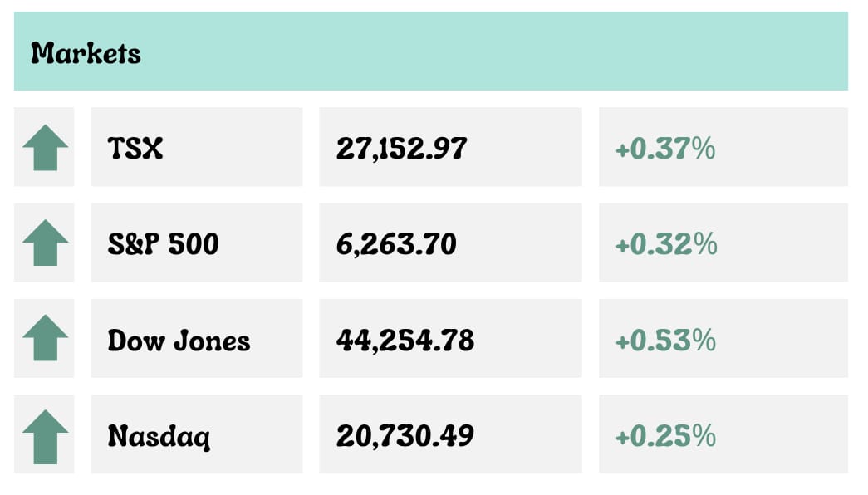Click the Dow Jones value 44,254.78

point(405,340)
